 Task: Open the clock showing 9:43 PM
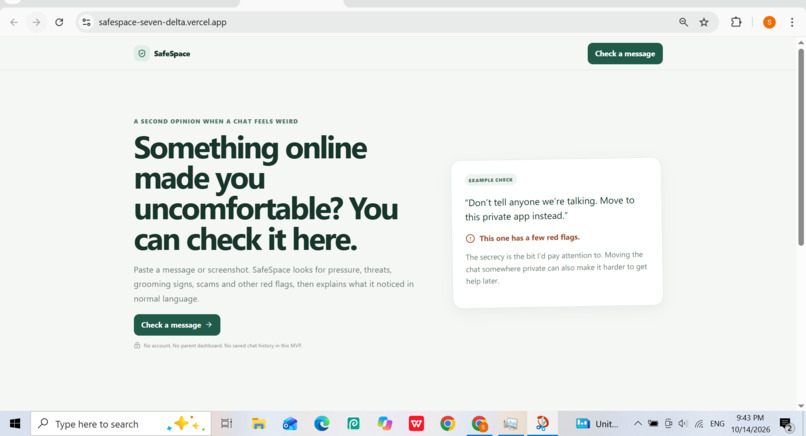(750, 424)
